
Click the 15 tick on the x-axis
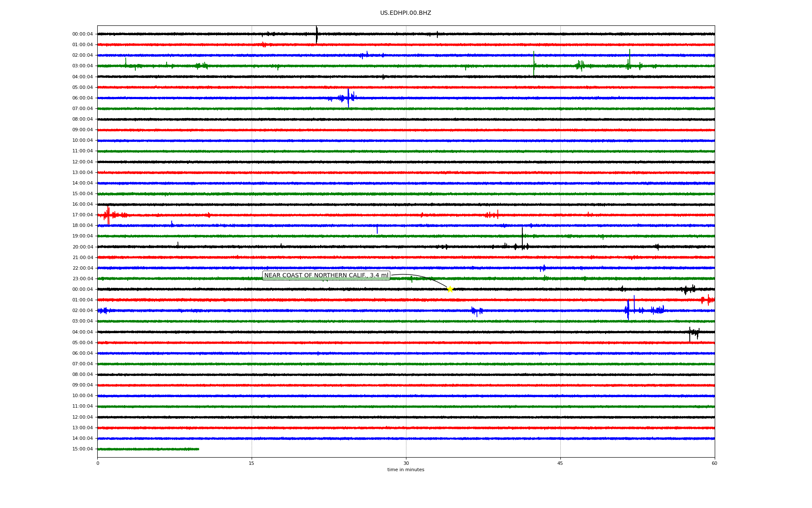252,463
